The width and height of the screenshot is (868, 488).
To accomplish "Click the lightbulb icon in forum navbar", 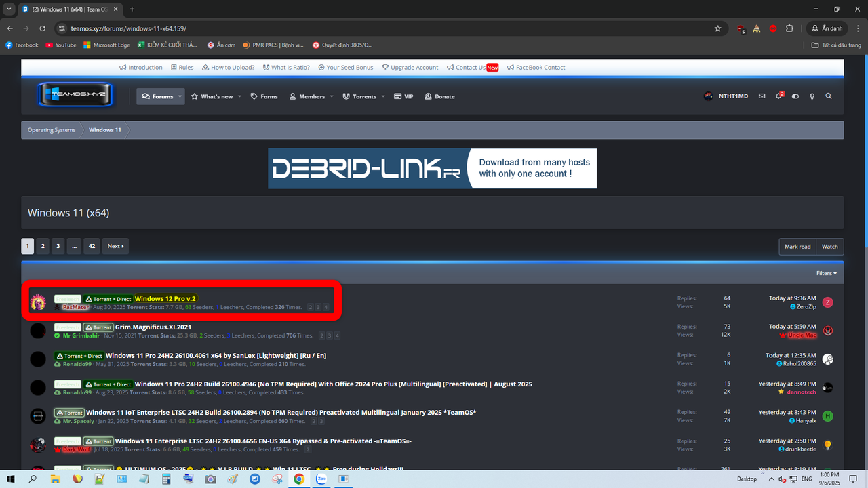I will 812,96.
